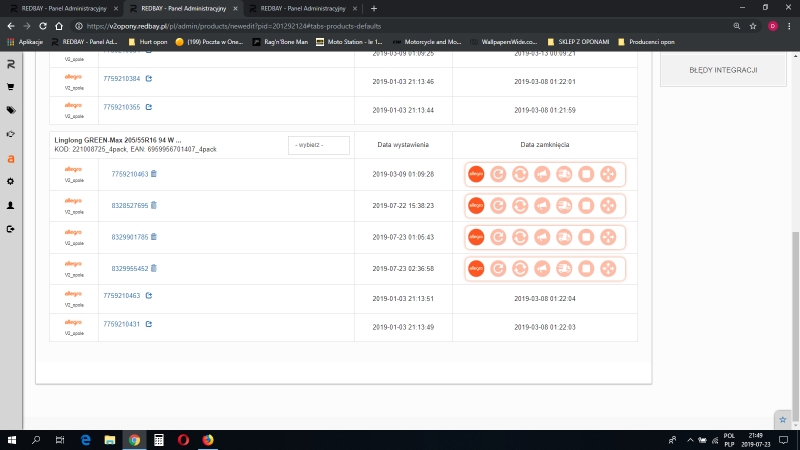Viewport: 800px width, 450px height.
Task: Open Opera from the Windows taskbar
Action: point(183,439)
